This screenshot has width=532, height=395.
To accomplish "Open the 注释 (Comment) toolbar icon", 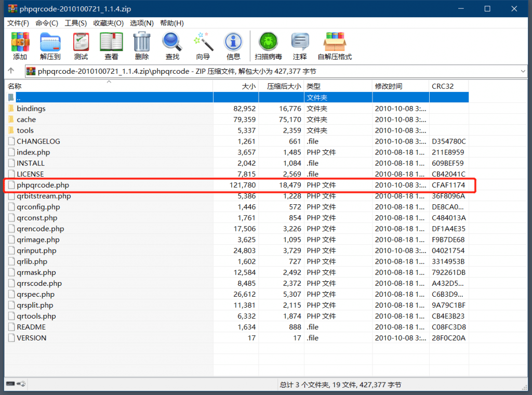I will (x=300, y=46).
